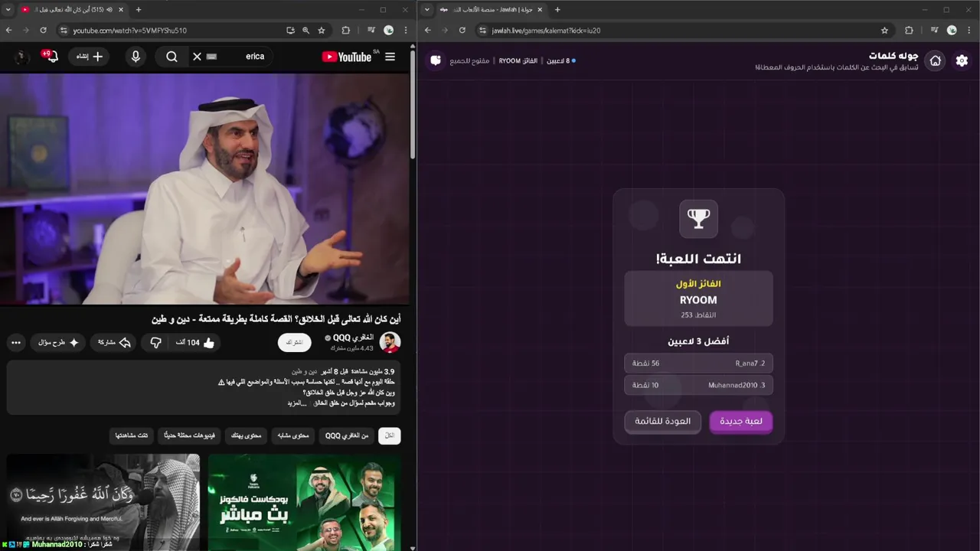
Task: Open media control icon in YouTube window
Action: 371,31
